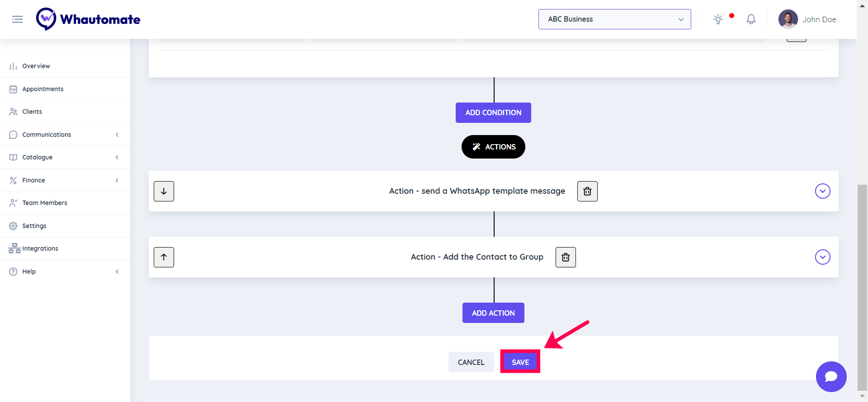Expand the Add Contact to Group action

(822, 257)
